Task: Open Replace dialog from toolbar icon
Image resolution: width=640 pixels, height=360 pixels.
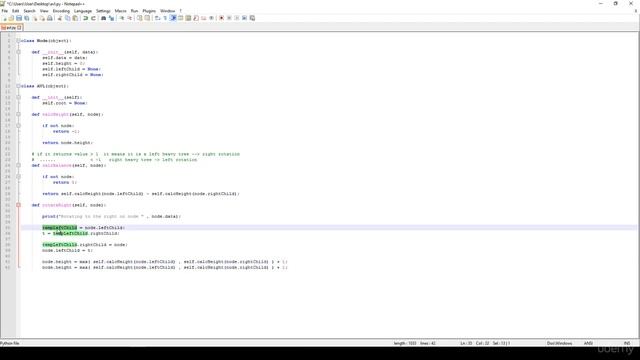Action: coord(111,18)
